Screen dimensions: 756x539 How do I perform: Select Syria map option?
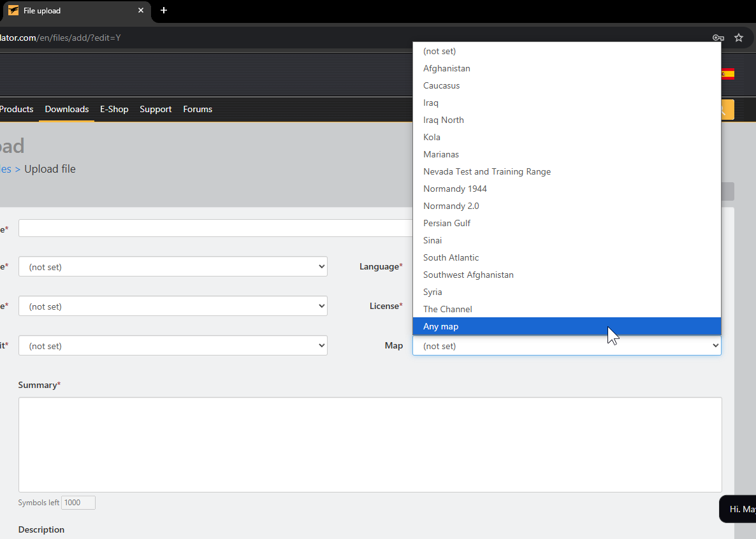[567, 292]
